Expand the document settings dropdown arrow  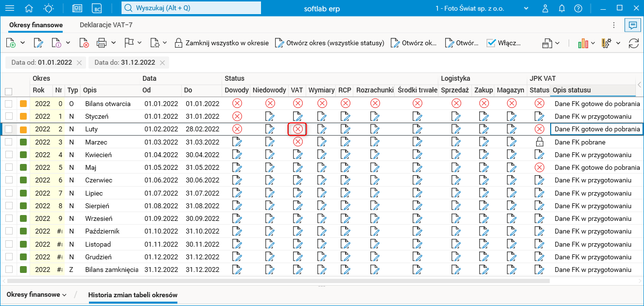point(165,43)
